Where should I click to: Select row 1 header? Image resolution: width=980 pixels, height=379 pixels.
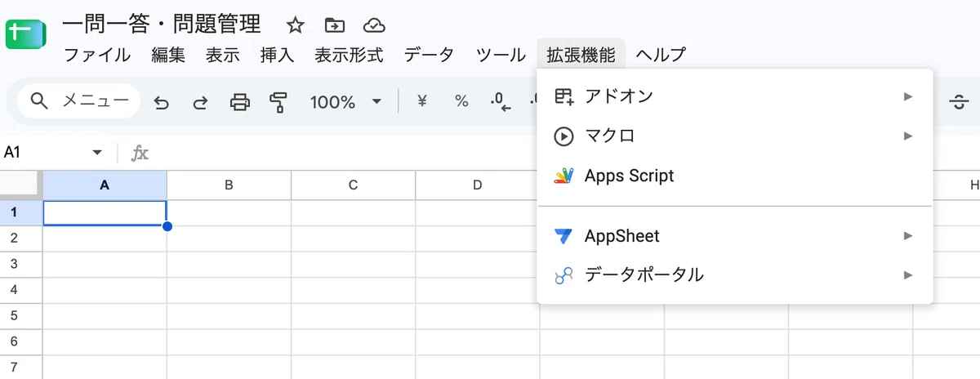tap(21, 212)
